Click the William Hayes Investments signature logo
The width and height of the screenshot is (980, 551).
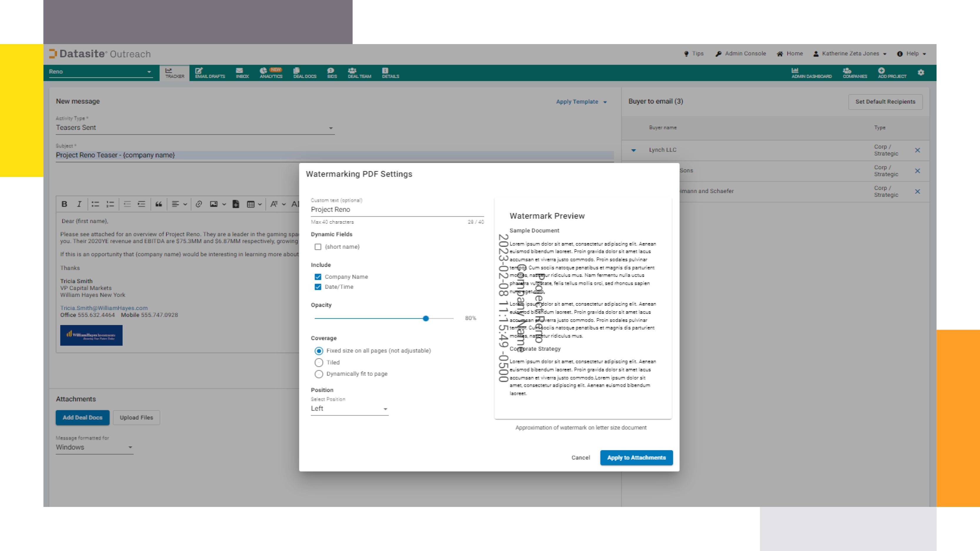pos(91,335)
